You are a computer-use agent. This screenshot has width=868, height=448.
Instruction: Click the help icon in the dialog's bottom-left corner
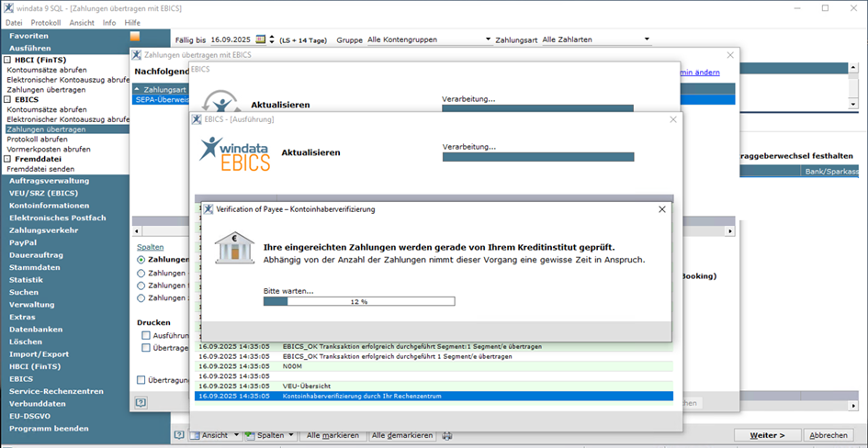141,402
